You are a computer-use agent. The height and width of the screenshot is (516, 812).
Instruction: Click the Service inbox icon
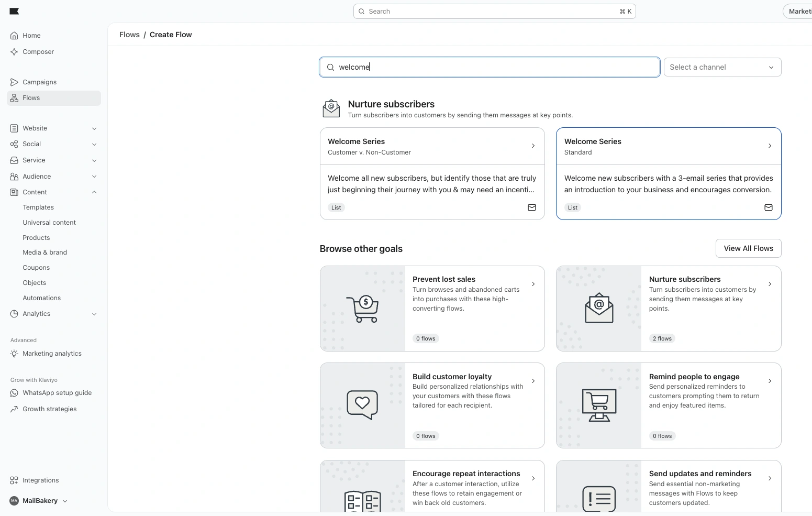(14, 160)
